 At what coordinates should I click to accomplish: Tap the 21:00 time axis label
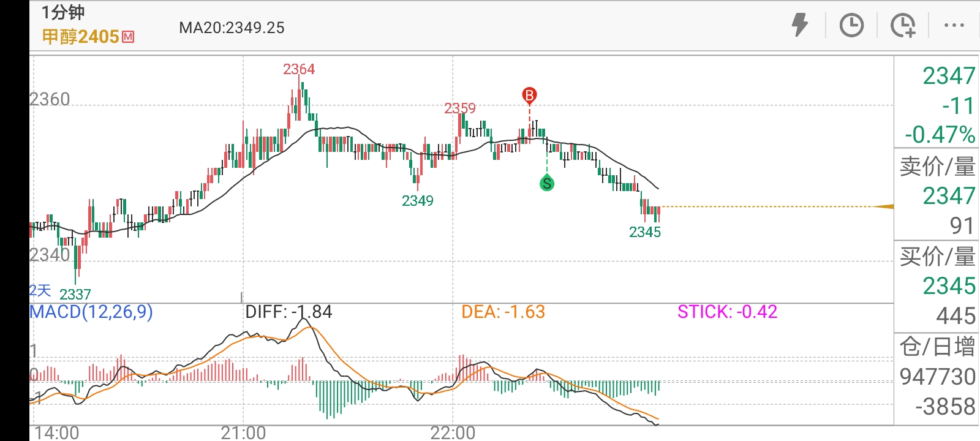(x=243, y=433)
